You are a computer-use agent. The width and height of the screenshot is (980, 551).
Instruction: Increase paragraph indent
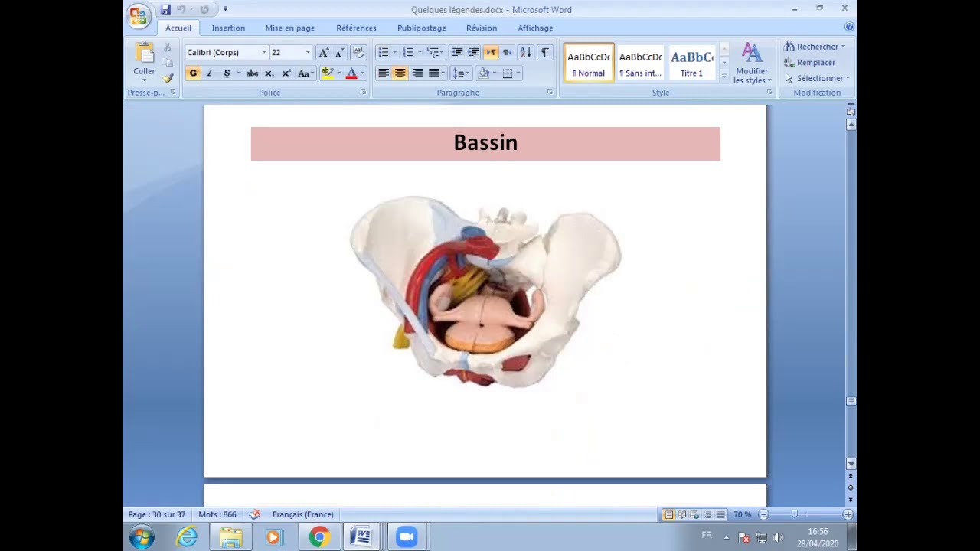pos(473,52)
